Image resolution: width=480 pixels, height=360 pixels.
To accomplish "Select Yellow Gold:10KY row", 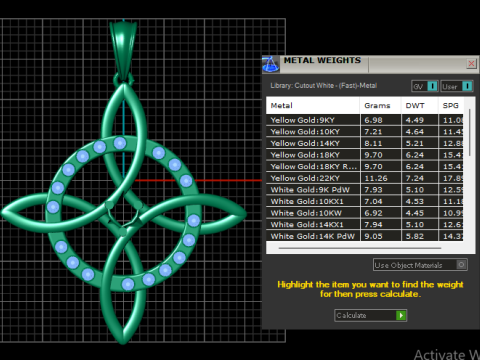I will pos(365,132).
